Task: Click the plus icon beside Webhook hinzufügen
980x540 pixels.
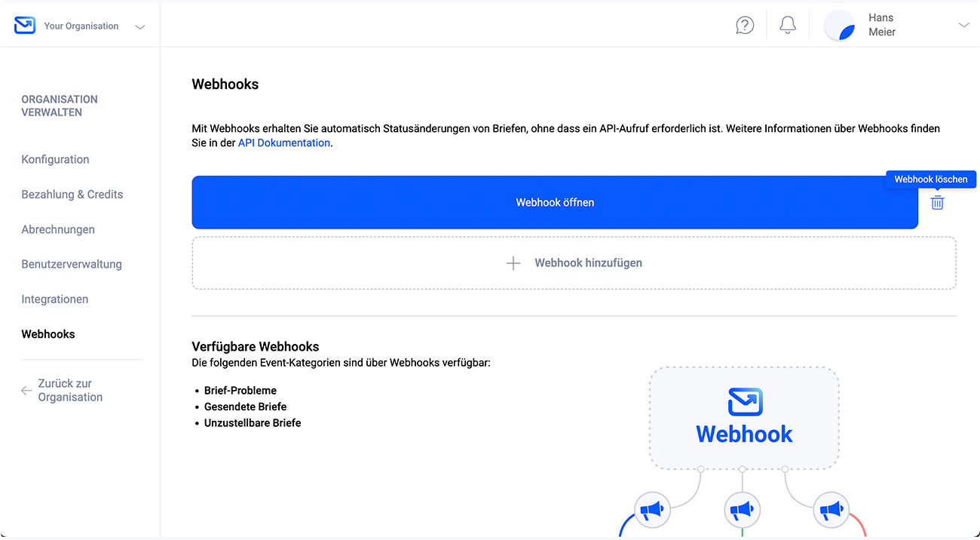Action: [513, 263]
